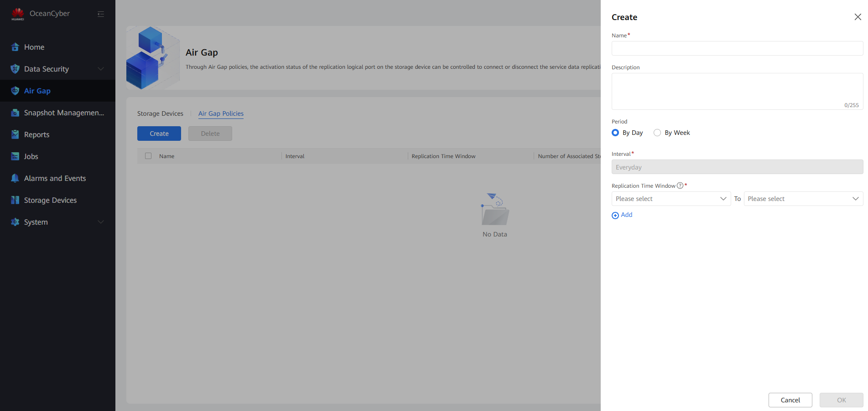Open Reports via its sidebar icon
The height and width of the screenshot is (411, 868).
15,134
